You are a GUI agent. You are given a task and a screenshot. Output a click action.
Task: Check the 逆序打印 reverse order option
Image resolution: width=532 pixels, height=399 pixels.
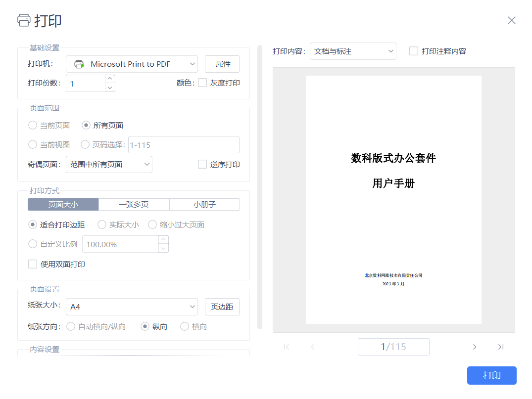[202, 165]
